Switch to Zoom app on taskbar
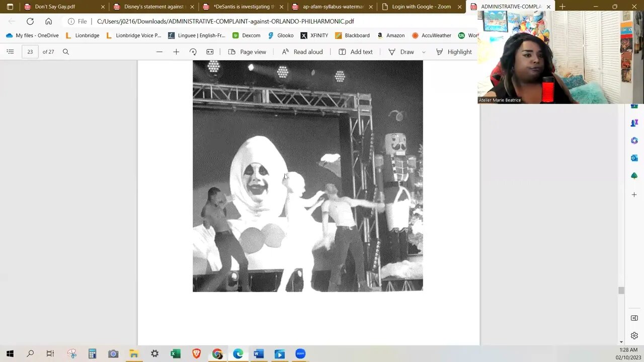 tap(300, 354)
